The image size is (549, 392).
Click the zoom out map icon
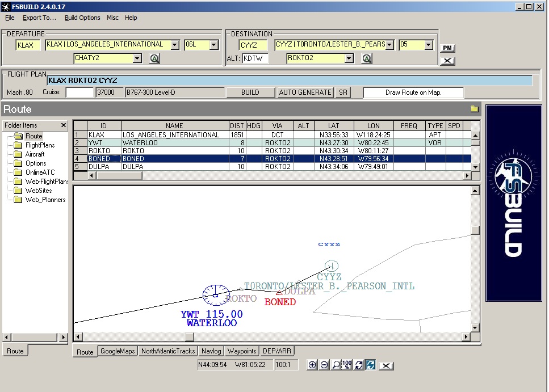coord(324,365)
